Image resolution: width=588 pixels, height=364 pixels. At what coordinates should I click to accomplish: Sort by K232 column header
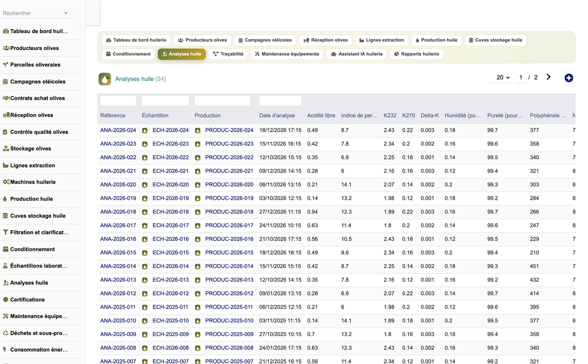(390, 116)
